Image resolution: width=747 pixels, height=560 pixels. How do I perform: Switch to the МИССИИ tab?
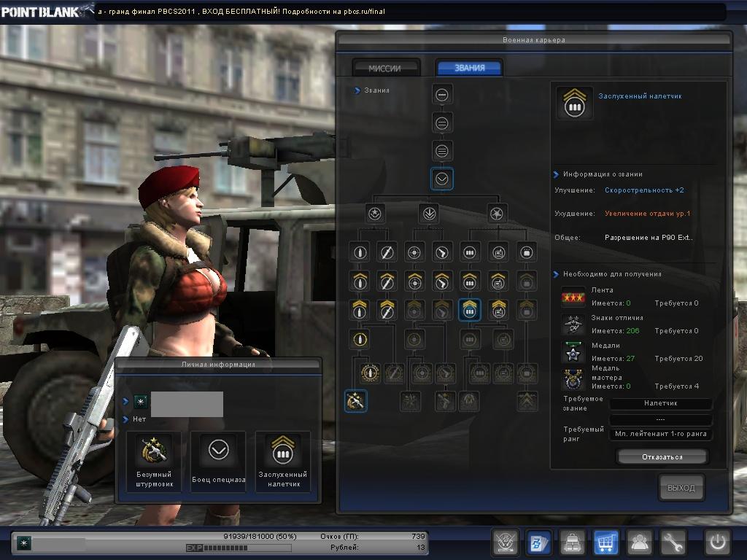(x=385, y=68)
